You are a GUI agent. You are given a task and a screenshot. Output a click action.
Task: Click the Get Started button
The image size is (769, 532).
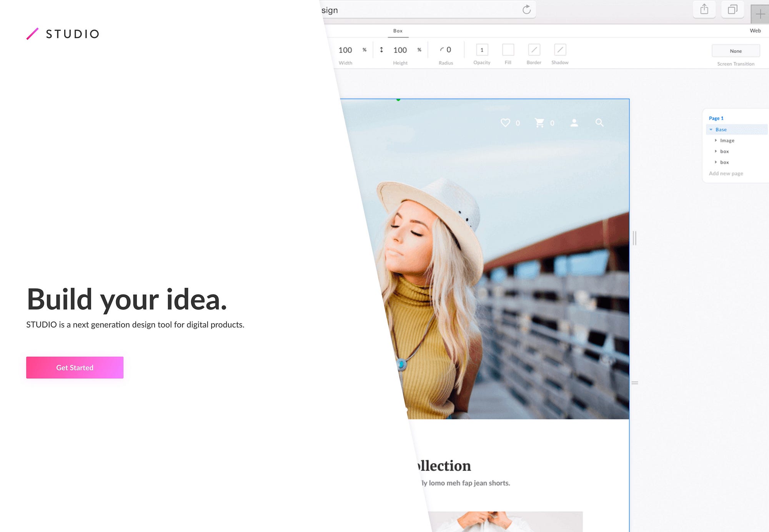click(75, 367)
